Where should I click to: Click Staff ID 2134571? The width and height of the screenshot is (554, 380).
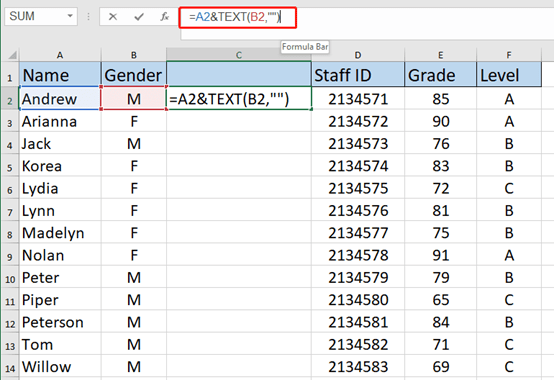tap(358, 99)
